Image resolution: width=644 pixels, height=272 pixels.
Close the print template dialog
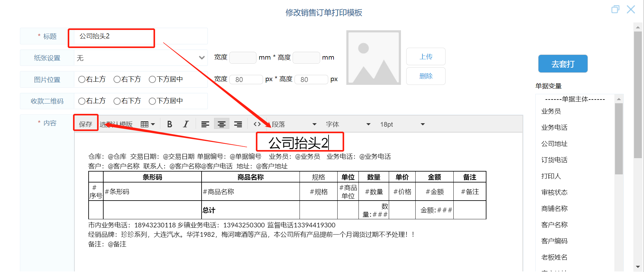pyautogui.click(x=631, y=9)
